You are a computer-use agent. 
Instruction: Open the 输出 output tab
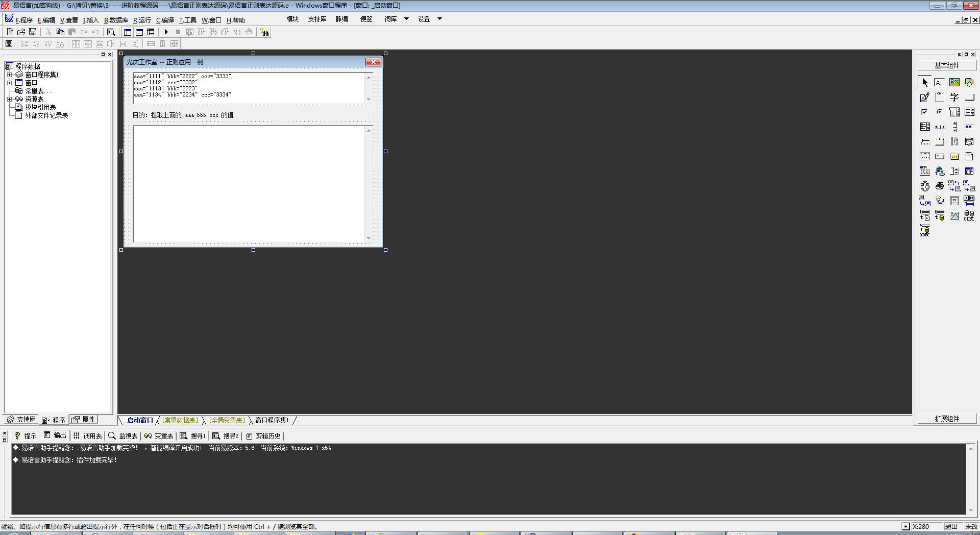point(55,435)
